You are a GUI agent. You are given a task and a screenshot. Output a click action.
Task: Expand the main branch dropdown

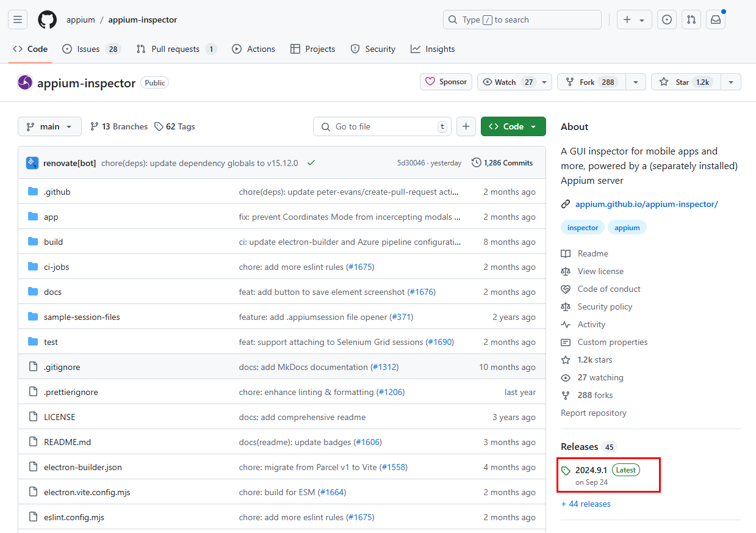[x=49, y=126]
